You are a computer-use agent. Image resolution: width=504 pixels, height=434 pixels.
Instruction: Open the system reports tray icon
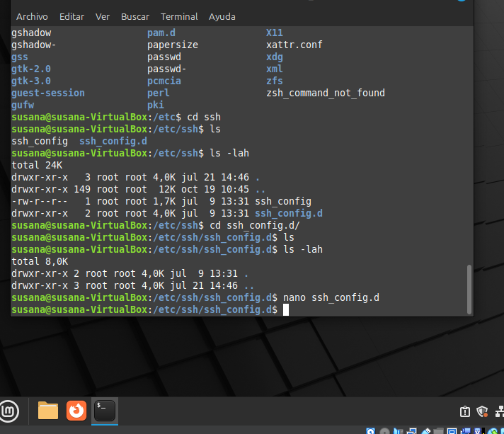tap(465, 411)
